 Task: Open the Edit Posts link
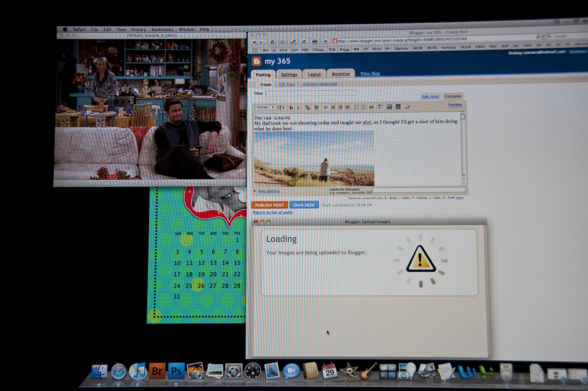[x=287, y=85]
